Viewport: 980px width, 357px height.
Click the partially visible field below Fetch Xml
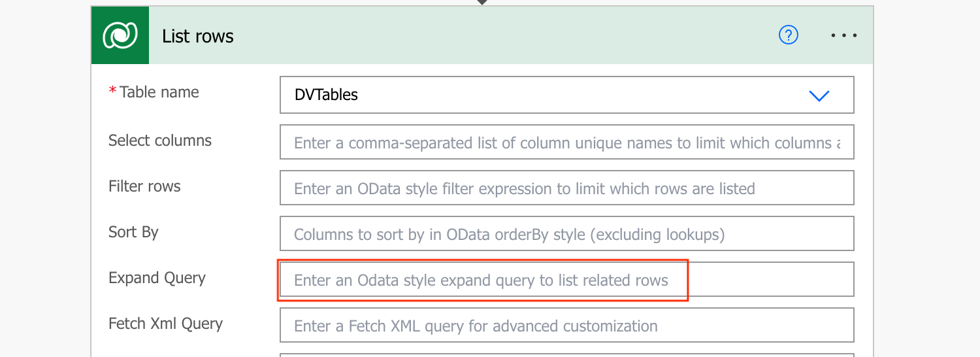[566, 355]
